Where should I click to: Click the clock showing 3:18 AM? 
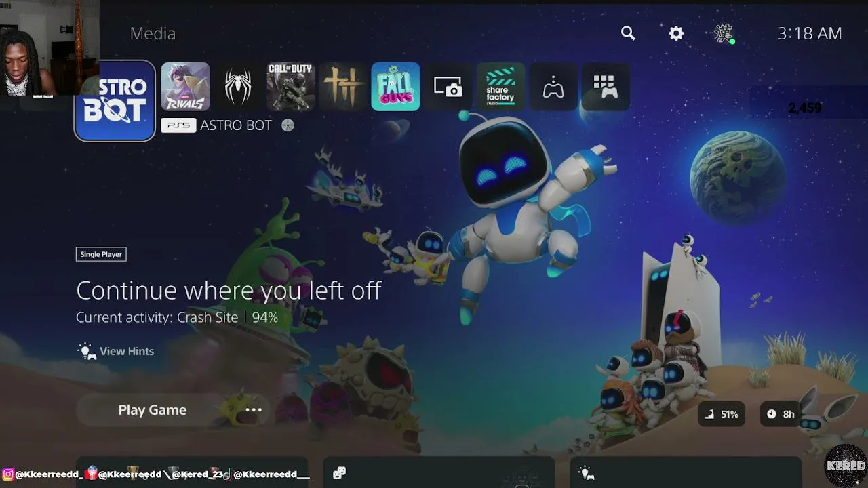[x=810, y=33]
